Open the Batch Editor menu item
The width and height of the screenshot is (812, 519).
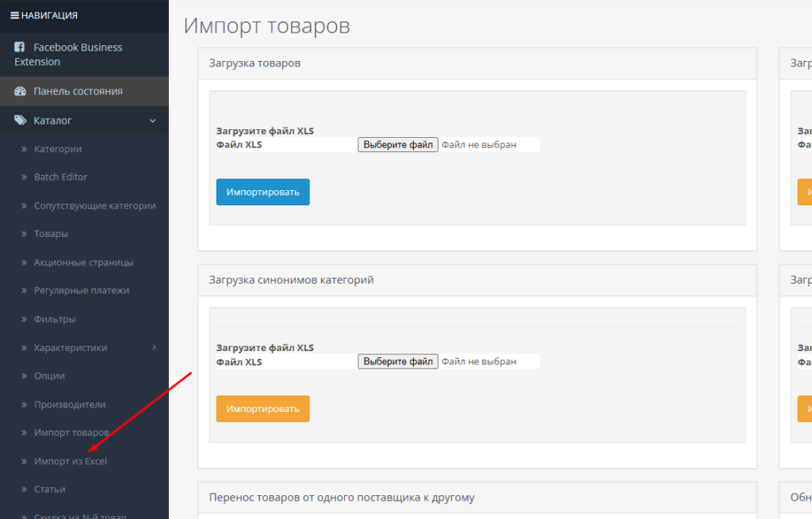coord(60,177)
